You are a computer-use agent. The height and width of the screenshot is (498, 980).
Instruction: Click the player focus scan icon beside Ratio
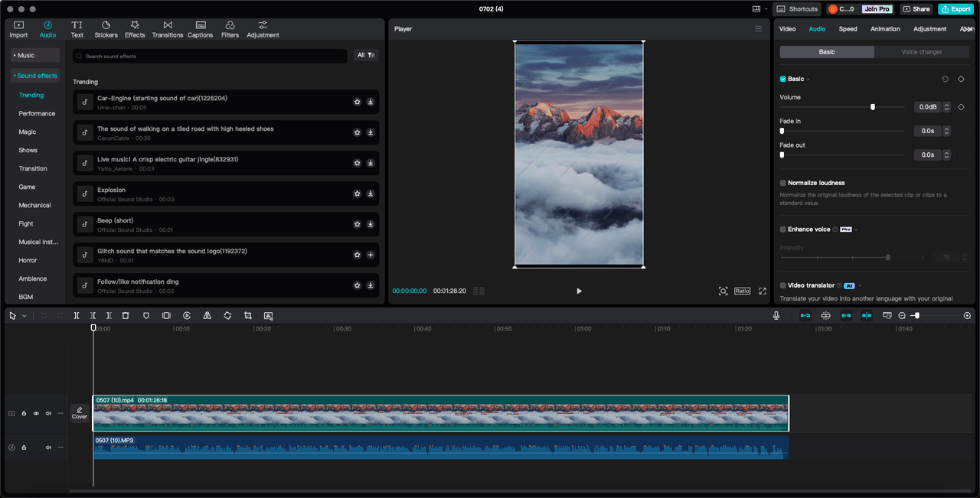(x=723, y=291)
